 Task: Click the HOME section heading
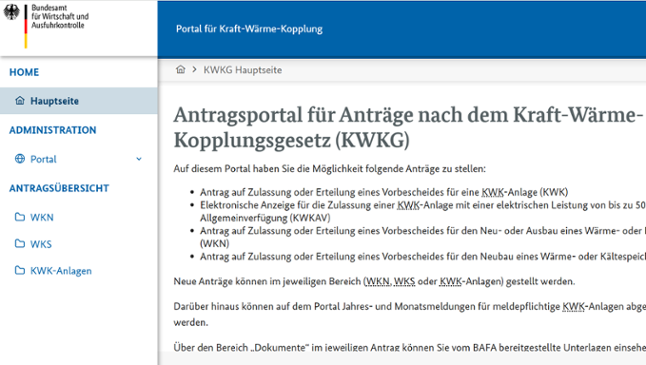click(24, 72)
